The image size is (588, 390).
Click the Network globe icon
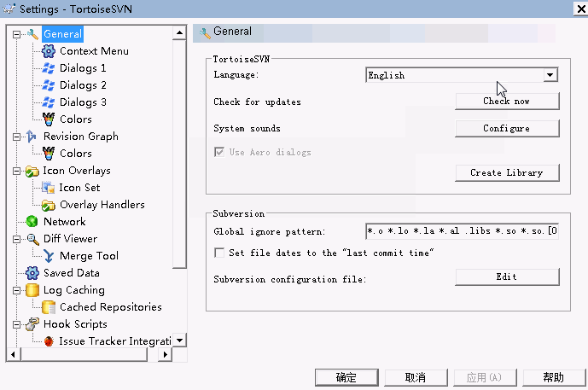[32, 222]
